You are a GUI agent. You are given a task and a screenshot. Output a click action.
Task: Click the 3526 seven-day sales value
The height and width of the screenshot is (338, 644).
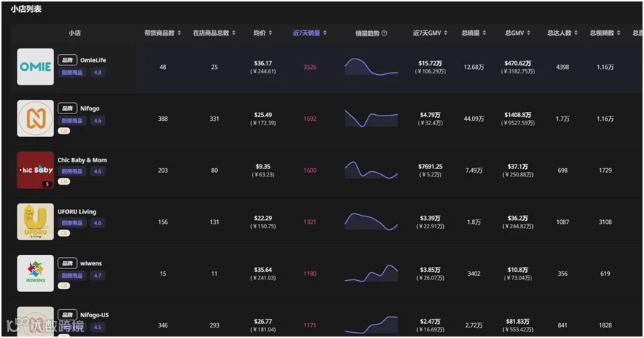(x=310, y=67)
